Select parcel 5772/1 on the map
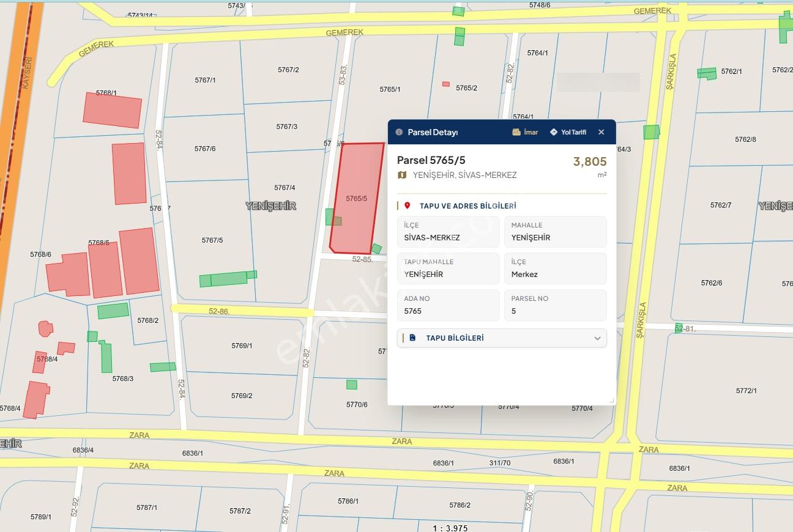 (x=746, y=391)
